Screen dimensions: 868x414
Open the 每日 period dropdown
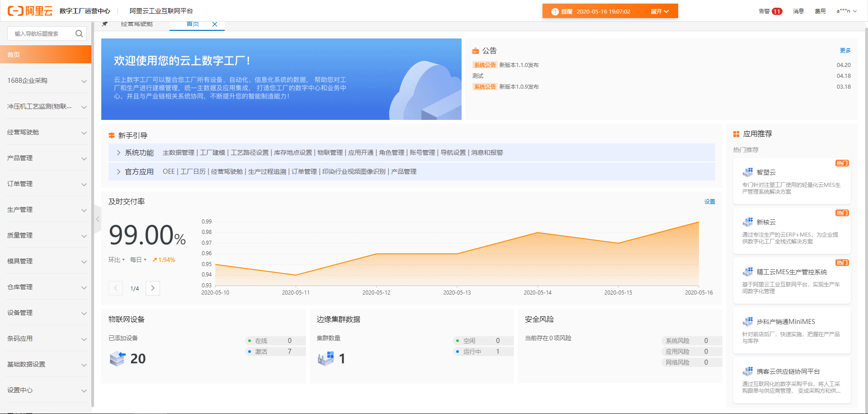[138, 260]
